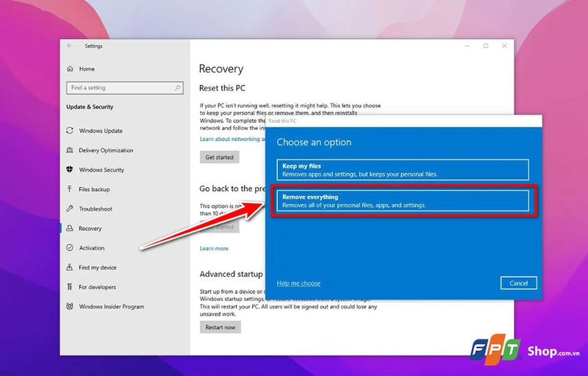Click the Find my device icon

coord(70,267)
